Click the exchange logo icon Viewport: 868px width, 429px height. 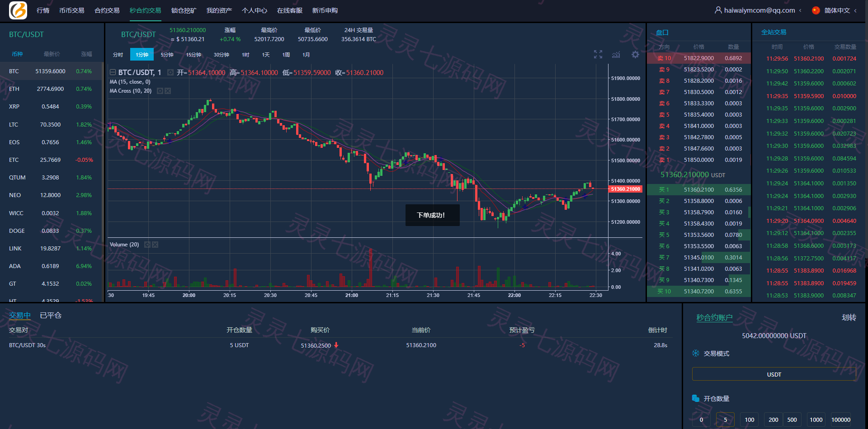18,10
